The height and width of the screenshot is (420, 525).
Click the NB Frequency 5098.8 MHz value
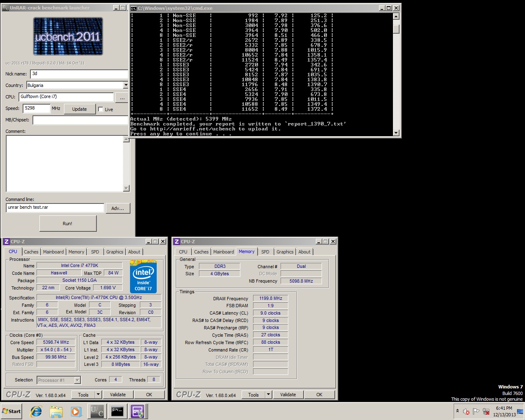pos(301,281)
